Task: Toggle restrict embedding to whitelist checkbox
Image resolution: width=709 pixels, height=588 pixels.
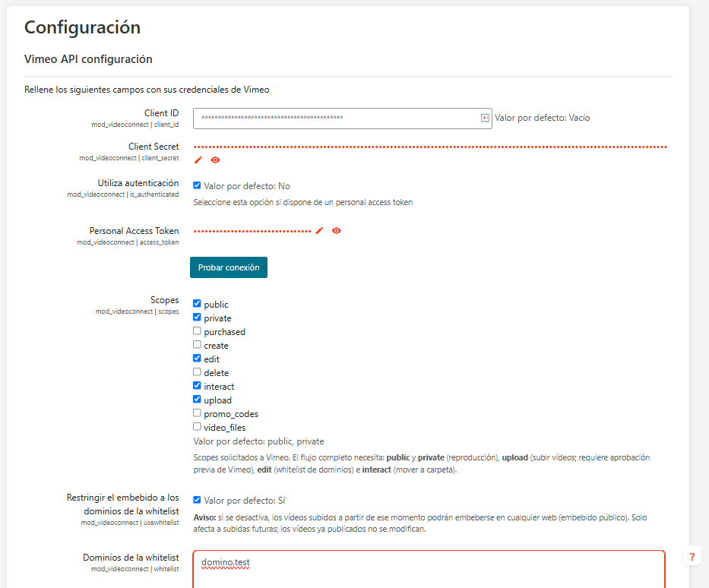Action: tap(197, 500)
